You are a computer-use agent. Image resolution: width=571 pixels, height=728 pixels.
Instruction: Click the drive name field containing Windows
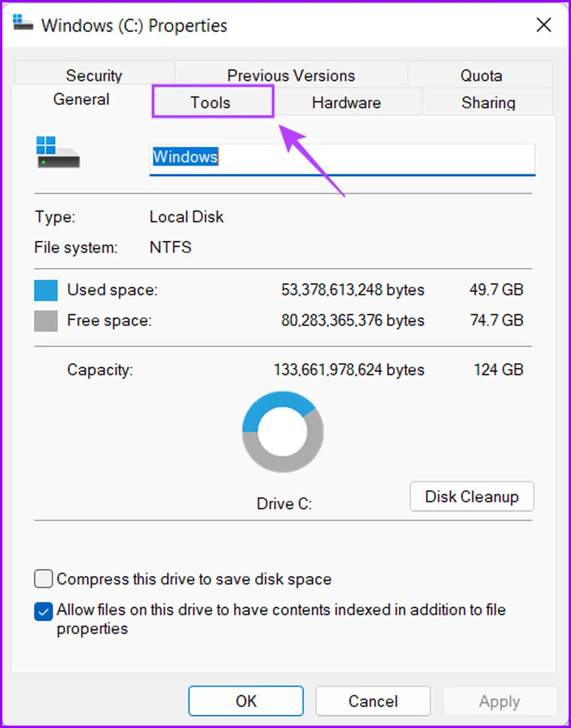coord(343,159)
